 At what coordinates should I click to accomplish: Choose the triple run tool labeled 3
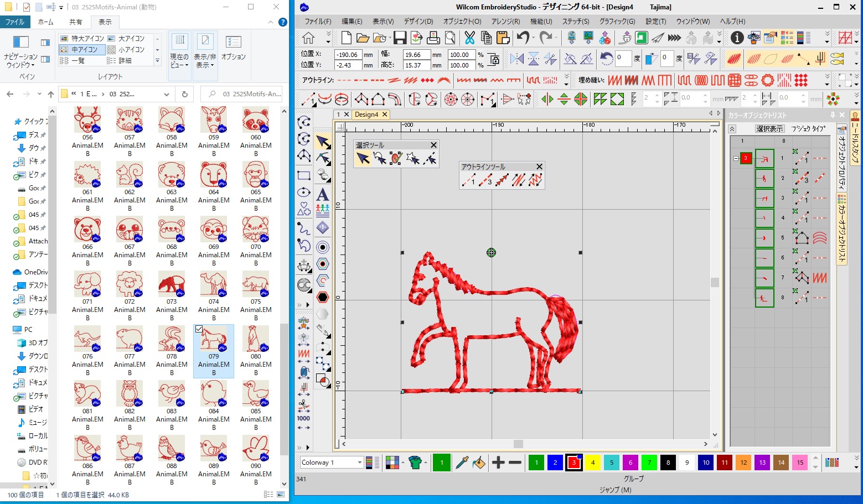pyautogui.click(x=485, y=180)
